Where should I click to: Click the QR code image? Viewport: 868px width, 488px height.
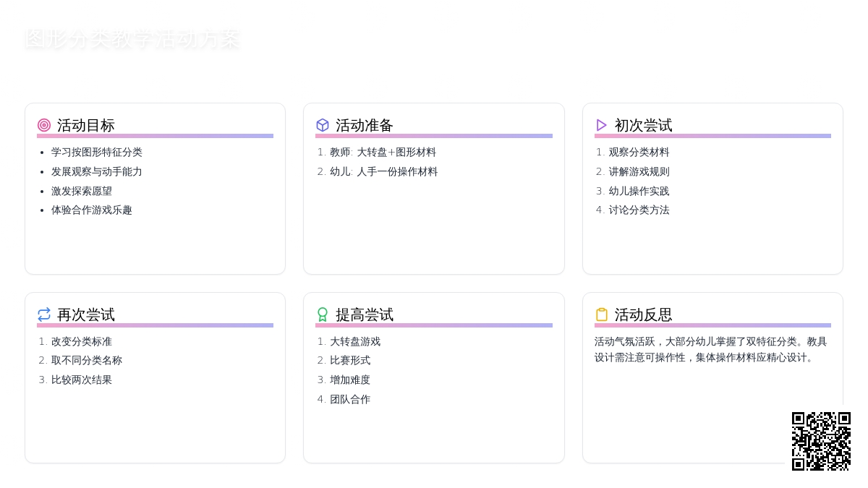tap(821, 441)
